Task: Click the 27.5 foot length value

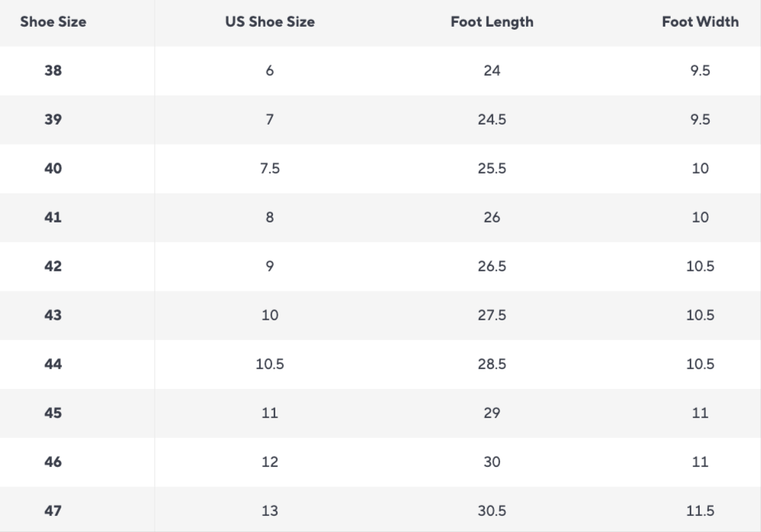Action: pos(492,316)
